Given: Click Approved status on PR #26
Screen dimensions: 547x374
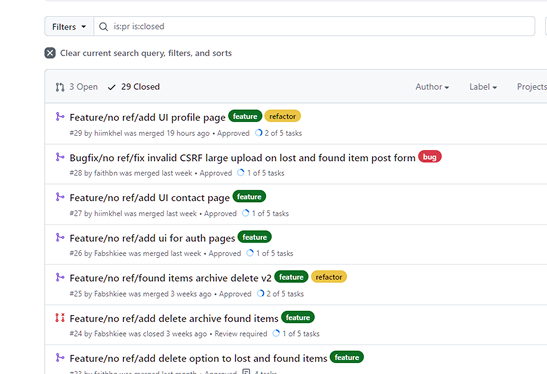Looking at the screenshot, I should [x=225, y=254].
